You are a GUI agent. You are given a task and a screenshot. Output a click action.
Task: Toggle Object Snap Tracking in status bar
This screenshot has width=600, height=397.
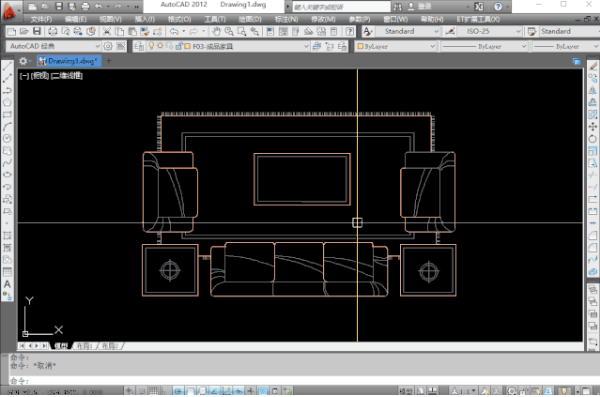[214, 391]
